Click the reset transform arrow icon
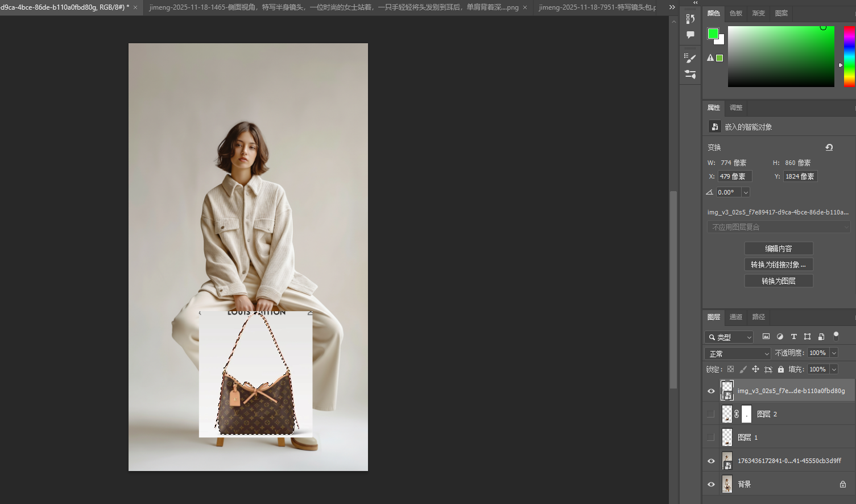Image resolution: width=856 pixels, height=504 pixels. click(x=829, y=147)
